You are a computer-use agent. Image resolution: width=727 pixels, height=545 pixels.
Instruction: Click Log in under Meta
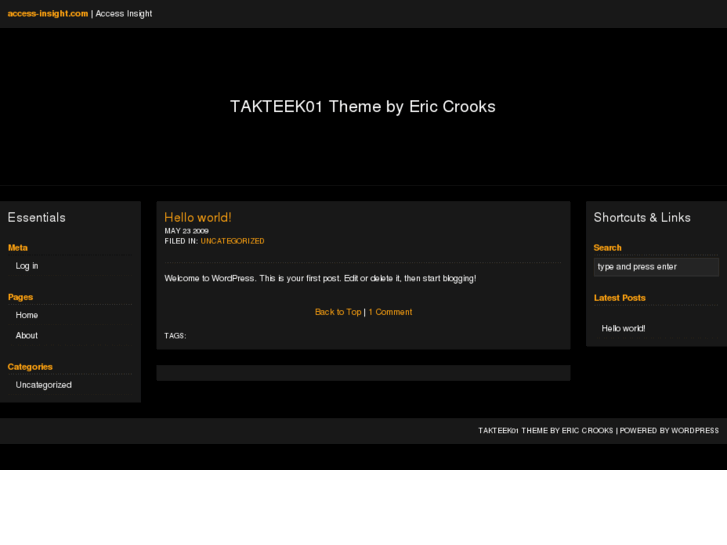click(x=27, y=266)
